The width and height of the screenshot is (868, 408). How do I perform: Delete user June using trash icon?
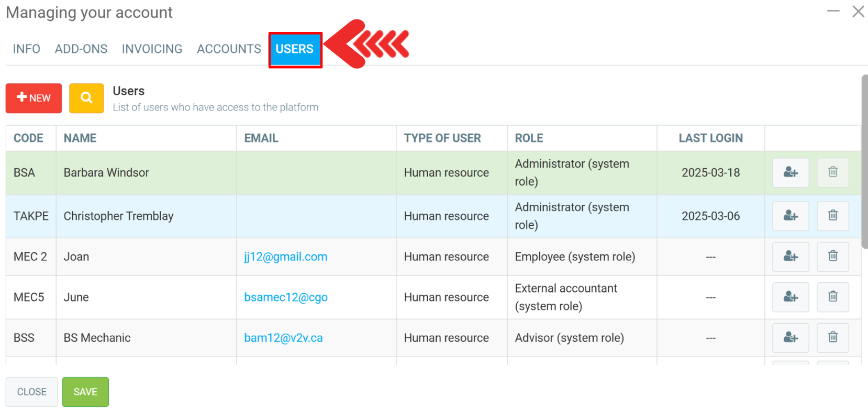pos(832,297)
